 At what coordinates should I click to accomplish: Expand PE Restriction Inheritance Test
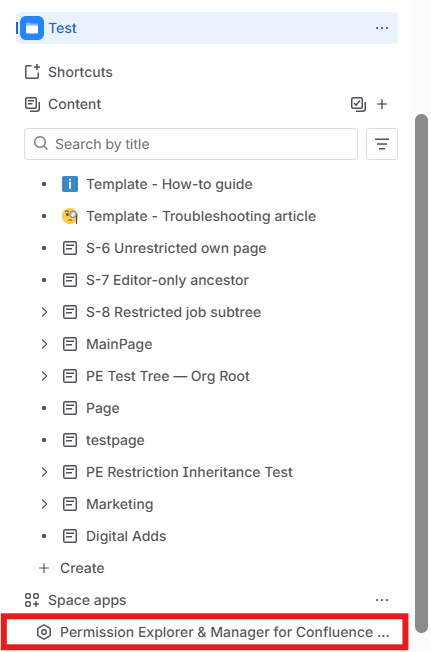(44, 472)
